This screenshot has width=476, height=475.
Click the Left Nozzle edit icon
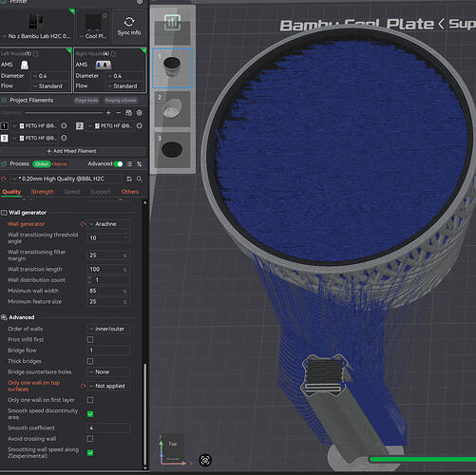pyautogui.click(x=35, y=54)
